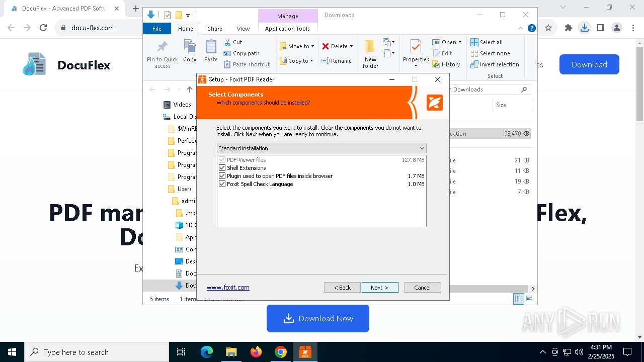The height and width of the screenshot is (362, 644).
Task: Click the Cut scissors icon
Action: point(227,42)
